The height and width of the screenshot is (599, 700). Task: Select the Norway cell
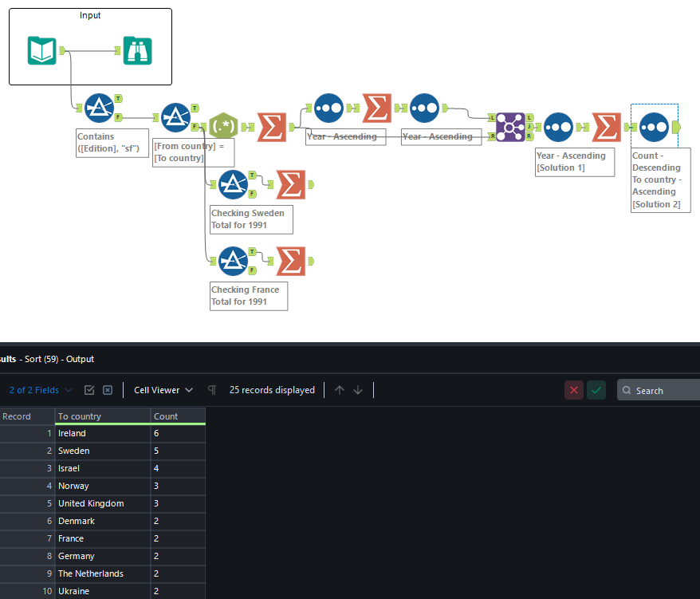(x=103, y=486)
